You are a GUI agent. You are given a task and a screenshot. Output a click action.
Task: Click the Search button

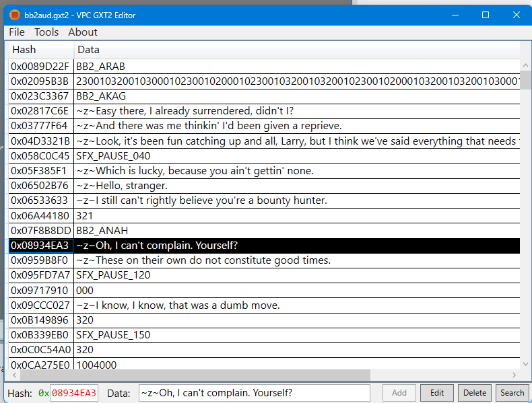tap(512, 393)
